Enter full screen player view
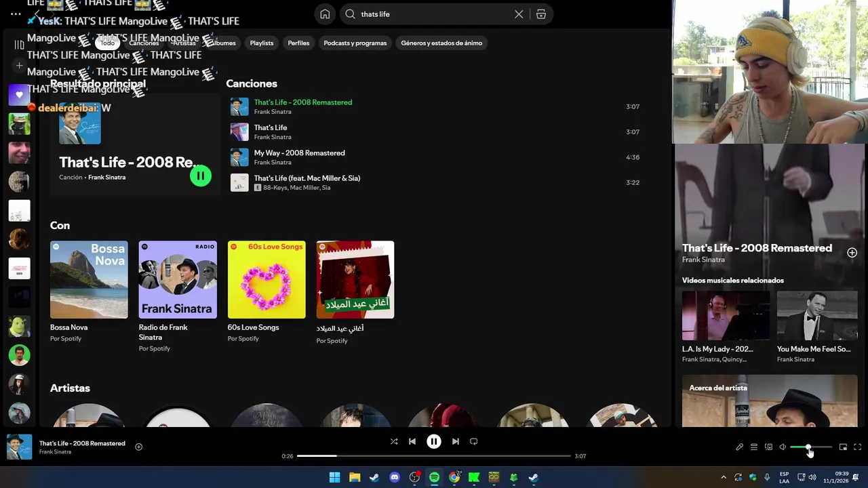Screen dimensions: 868x488 pos(858,447)
